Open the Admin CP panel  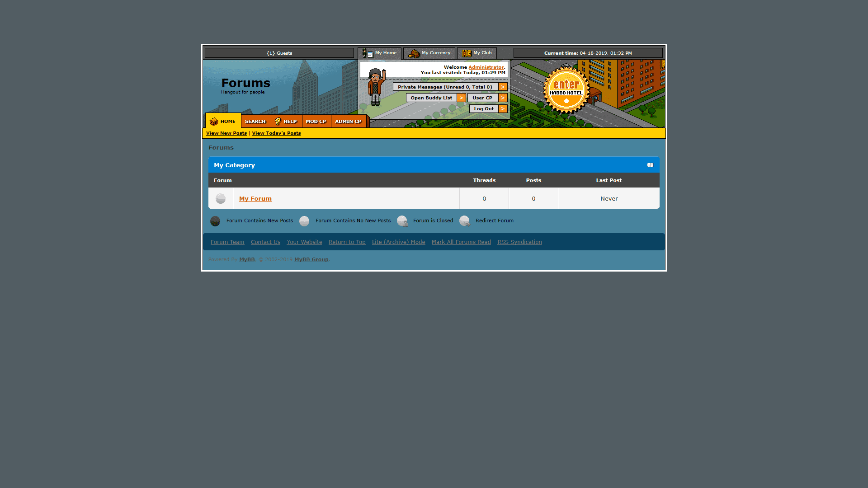tap(348, 121)
